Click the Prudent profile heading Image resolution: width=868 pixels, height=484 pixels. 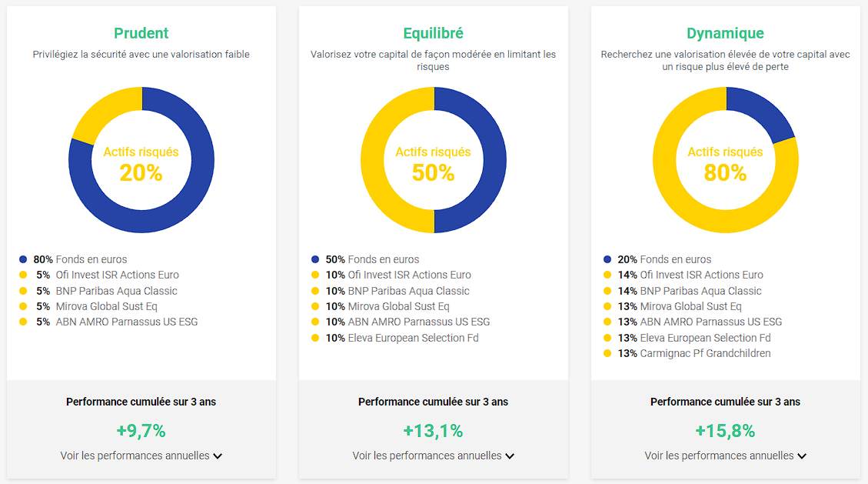[141, 33]
